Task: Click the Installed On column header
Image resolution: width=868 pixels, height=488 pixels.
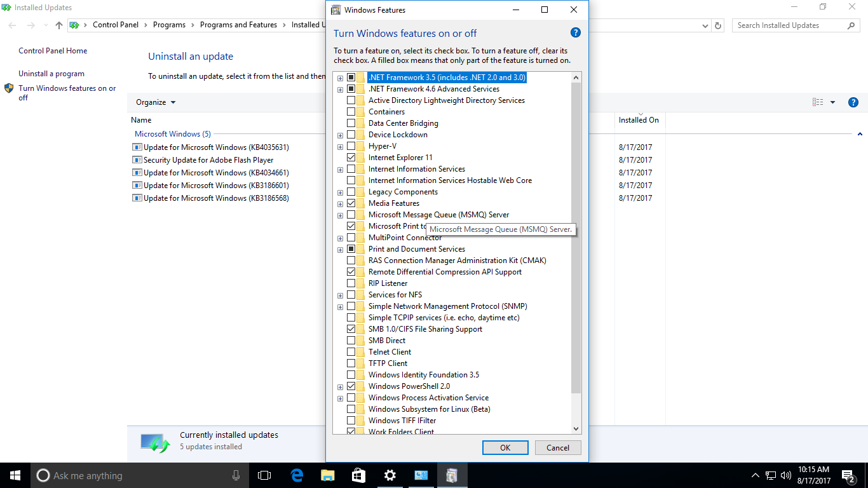Action: pos(639,120)
